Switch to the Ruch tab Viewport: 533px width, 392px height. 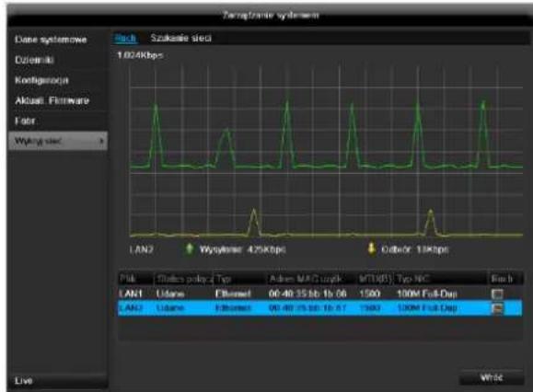[x=125, y=38]
